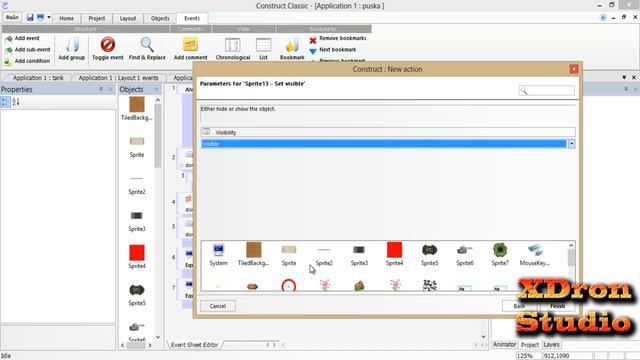Toggle alphabetical sort in Properties panel

pos(16,102)
